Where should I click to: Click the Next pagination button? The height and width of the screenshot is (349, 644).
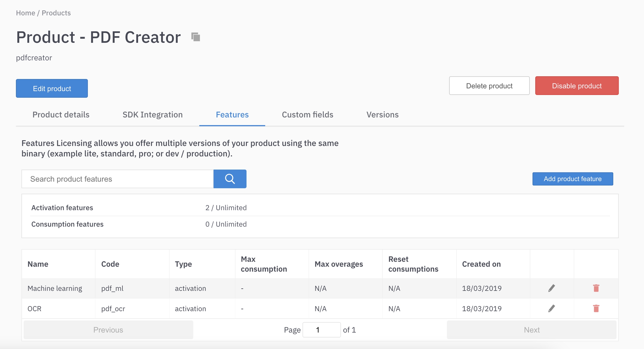[x=531, y=330]
